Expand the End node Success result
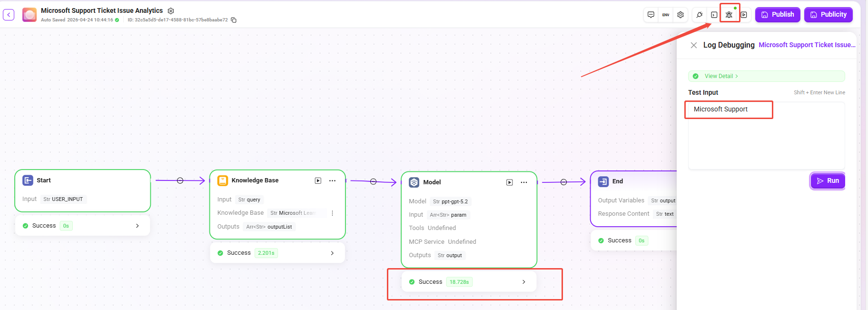The image size is (868, 310). 634,240
